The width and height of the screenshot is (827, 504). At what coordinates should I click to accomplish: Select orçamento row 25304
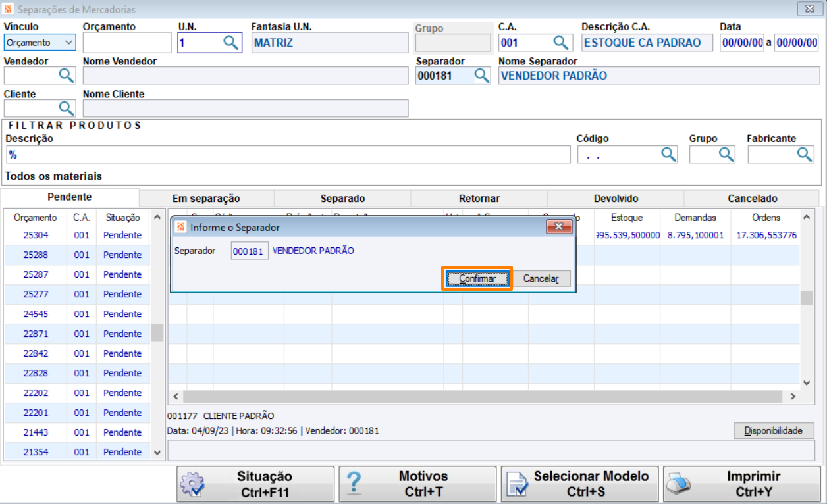(x=77, y=236)
